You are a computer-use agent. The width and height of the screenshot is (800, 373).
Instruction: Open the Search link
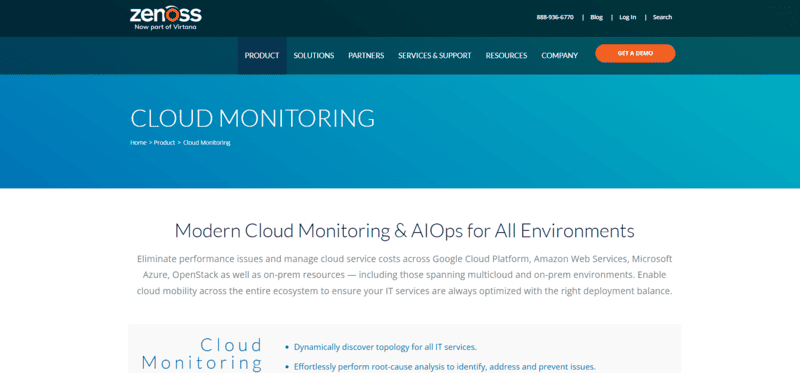pyautogui.click(x=662, y=17)
